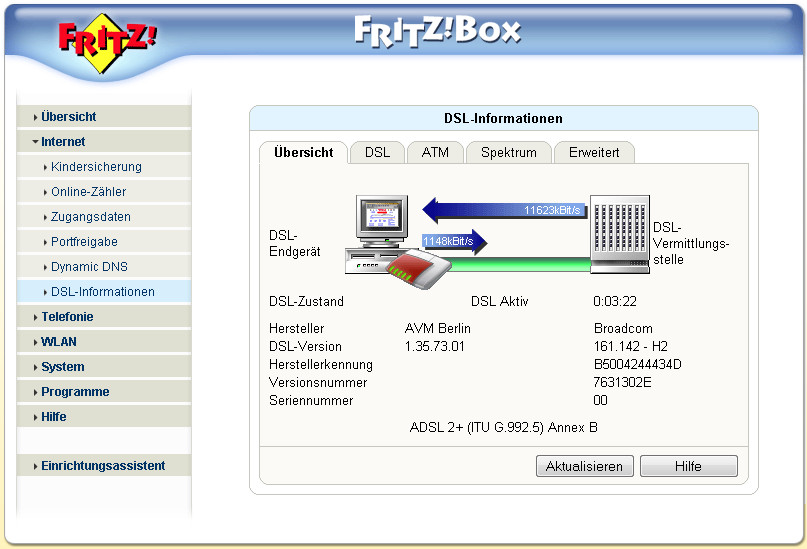Click the upstream arrow showing 1148kBit/s
This screenshot has height=549, width=807.
(x=454, y=241)
